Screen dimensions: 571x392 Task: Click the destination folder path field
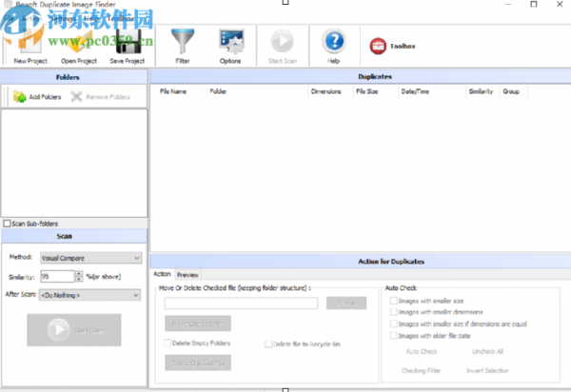[x=241, y=304]
